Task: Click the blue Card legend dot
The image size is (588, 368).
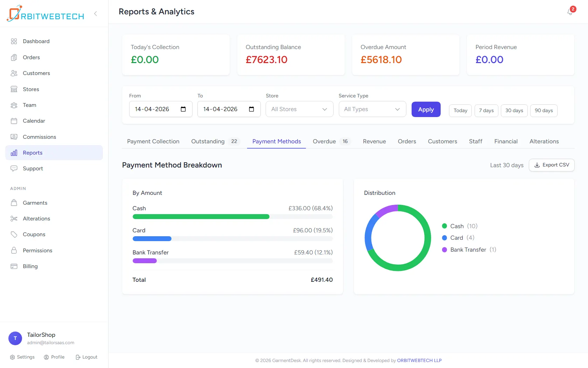Action: click(444, 238)
